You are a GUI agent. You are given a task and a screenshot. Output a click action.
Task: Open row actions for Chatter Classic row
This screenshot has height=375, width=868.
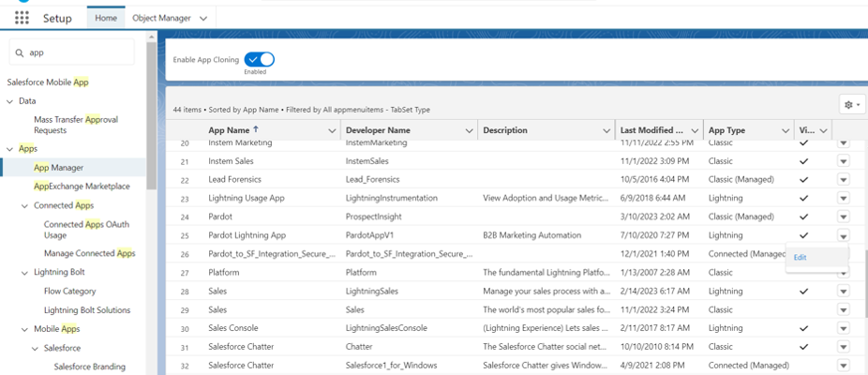843,347
